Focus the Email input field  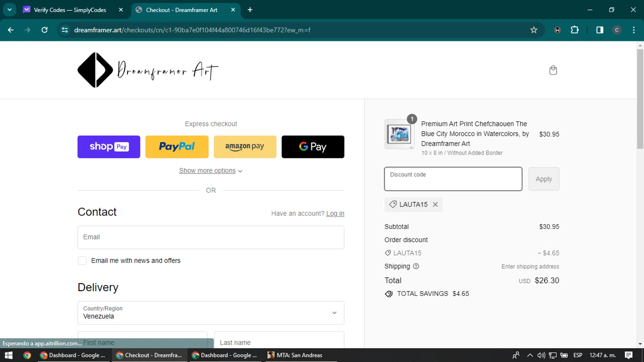coord(211,237)
